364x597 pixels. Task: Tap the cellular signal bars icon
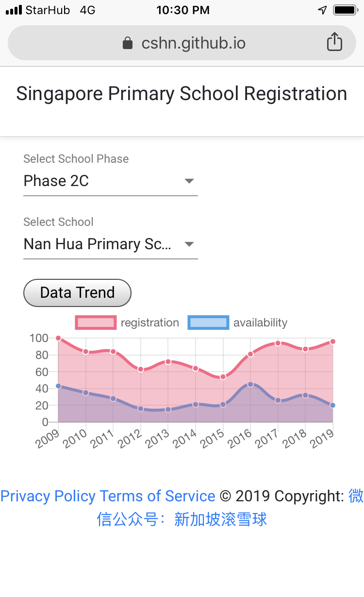pyautogui.click(x=14, y=10)
